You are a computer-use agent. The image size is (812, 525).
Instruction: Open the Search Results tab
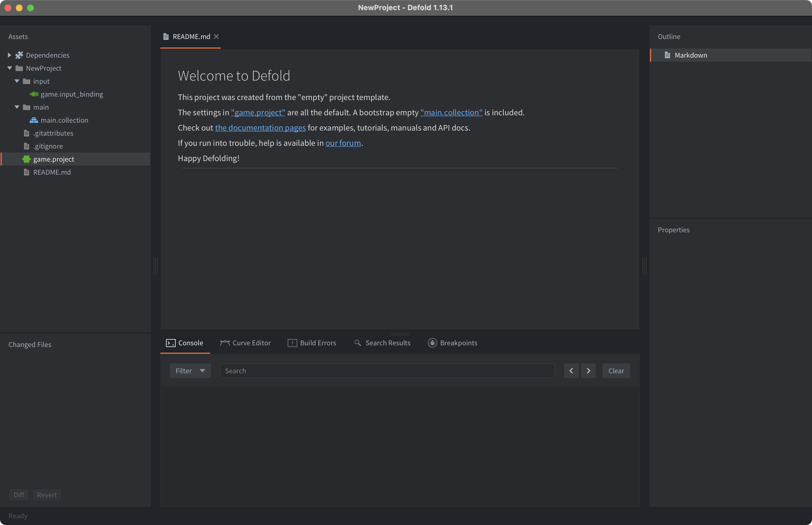382,343
